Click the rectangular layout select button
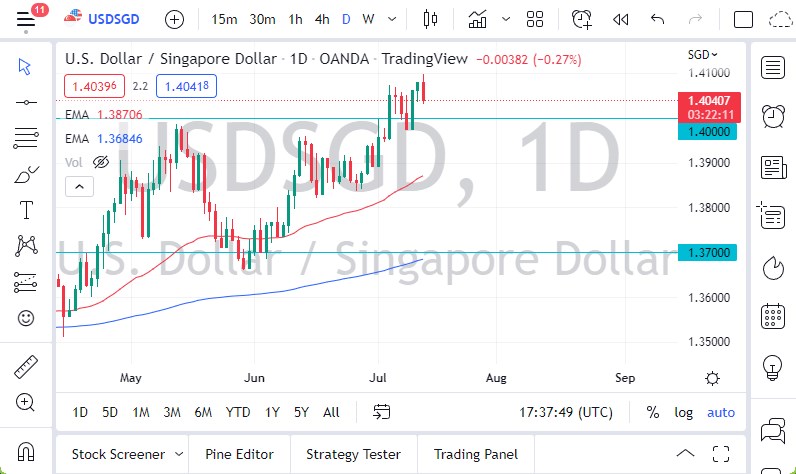 click(x=743, y=19)
